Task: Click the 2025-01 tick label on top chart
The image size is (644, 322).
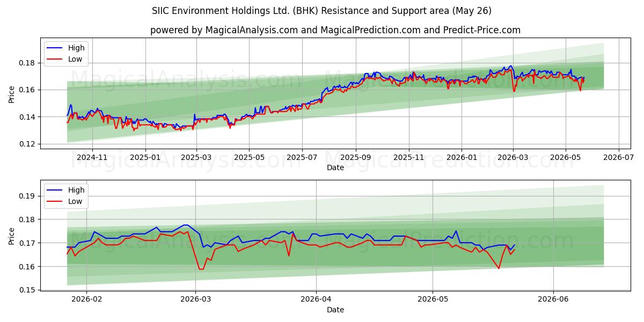Action: [x=145, y=157]
